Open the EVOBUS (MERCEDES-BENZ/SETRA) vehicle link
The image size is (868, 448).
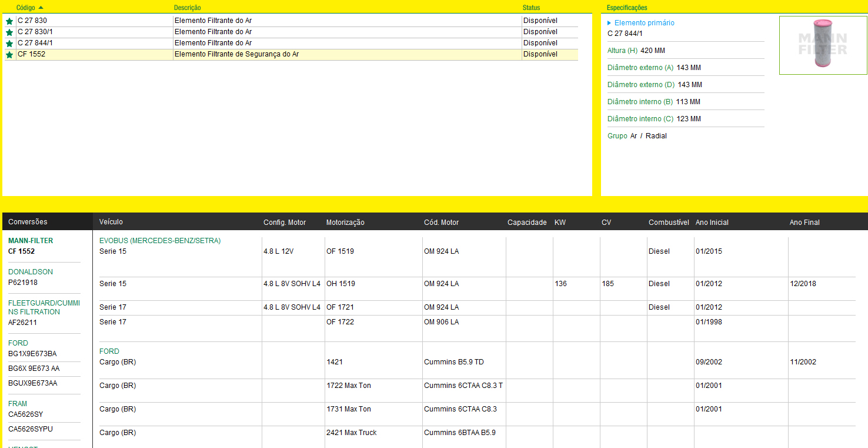pyautogui.click(x=160, y=241)
